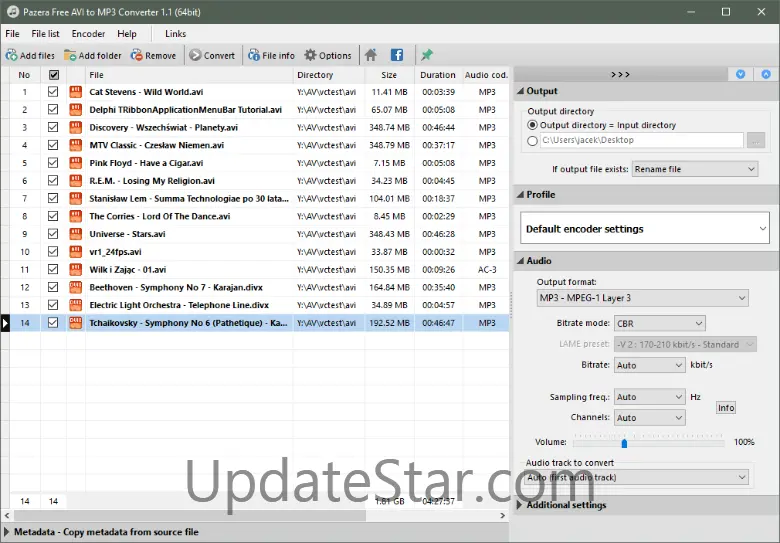This screenshot has width=780, height=543.
Task: Select the custom output path radio button
Action: 533,141
